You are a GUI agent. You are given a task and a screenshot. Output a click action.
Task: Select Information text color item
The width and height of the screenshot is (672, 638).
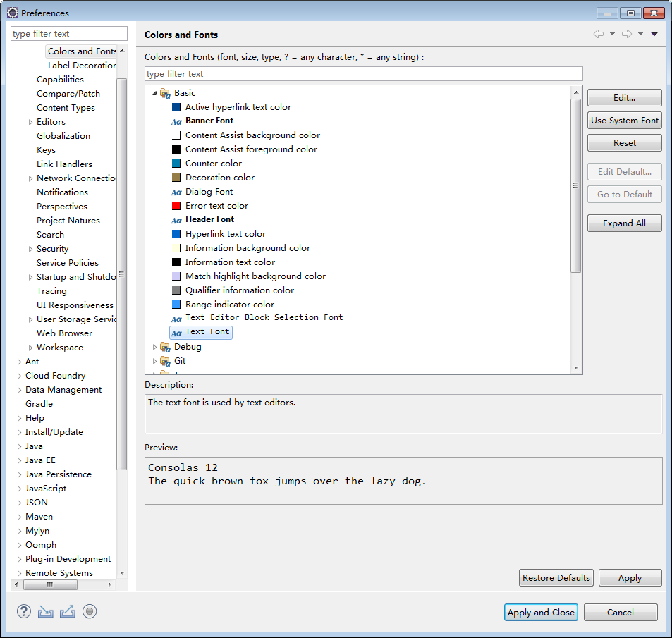tap(230, 262)
